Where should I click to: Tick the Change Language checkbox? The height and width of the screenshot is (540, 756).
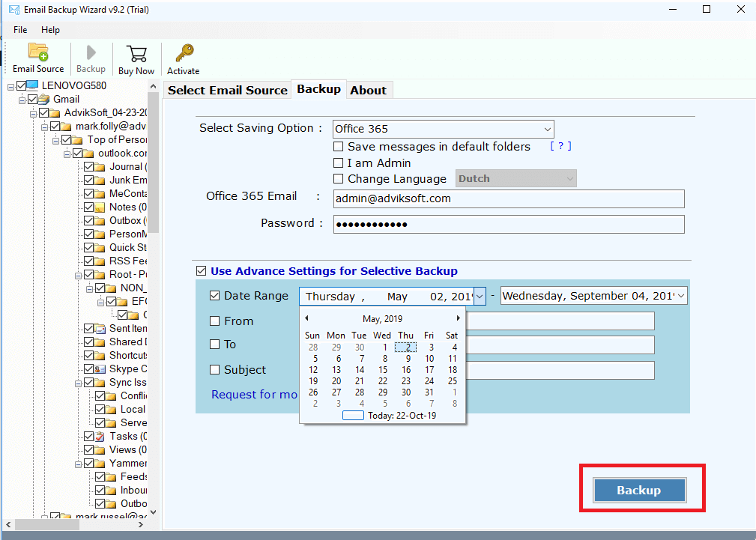[x=339, y=179]
